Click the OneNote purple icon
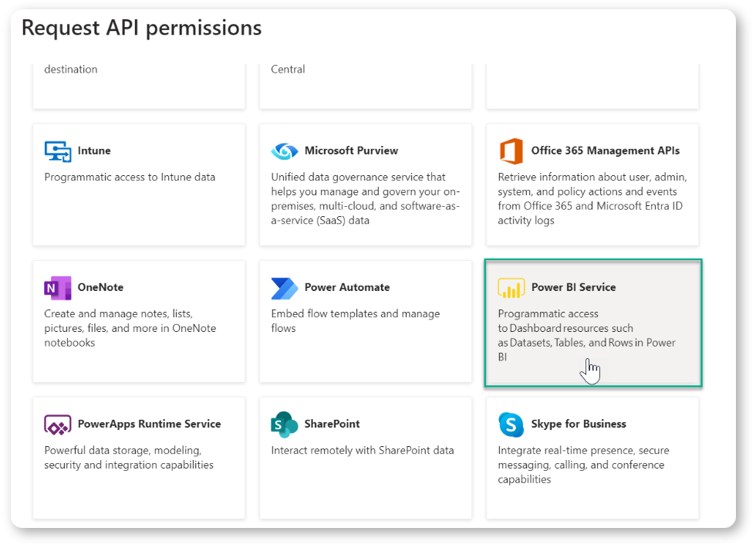This screenshot has height=548, width=756. coord(58,288)
